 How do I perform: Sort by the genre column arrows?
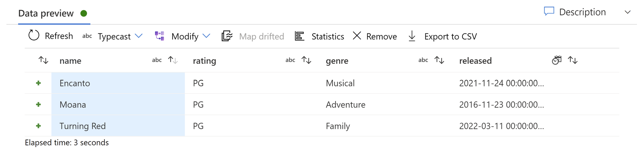[439, 60]
